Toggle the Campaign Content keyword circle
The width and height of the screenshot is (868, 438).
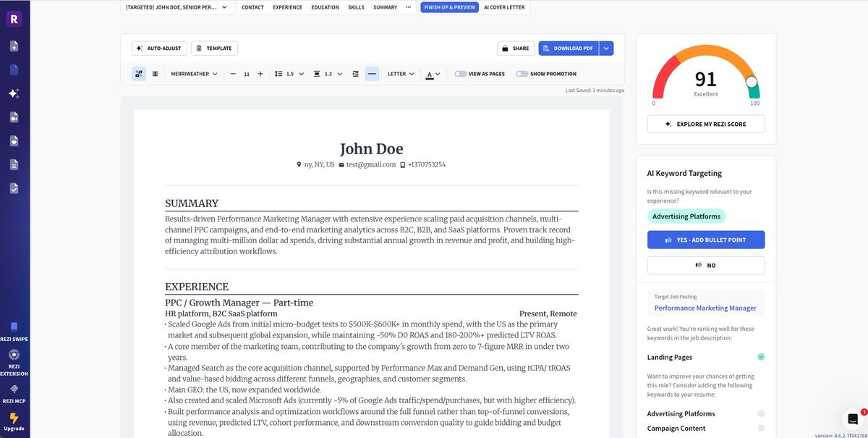761,428
